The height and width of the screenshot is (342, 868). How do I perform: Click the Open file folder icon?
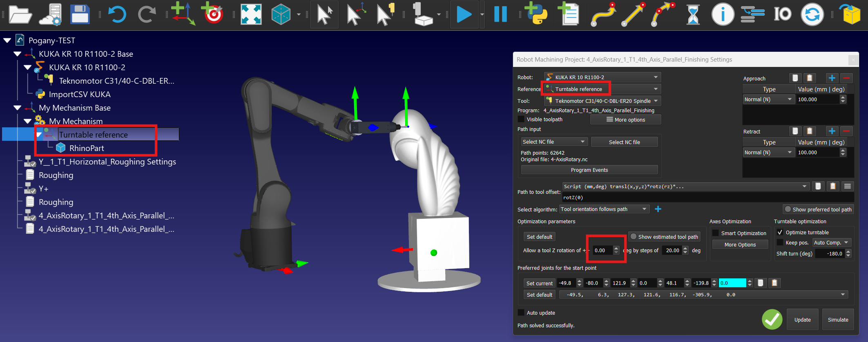coord(20,14)
